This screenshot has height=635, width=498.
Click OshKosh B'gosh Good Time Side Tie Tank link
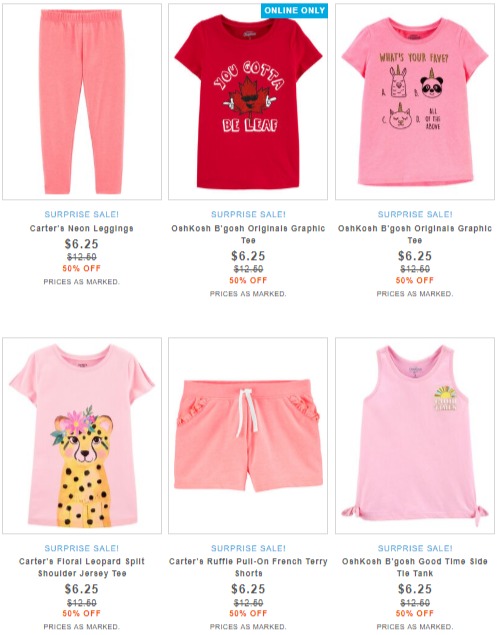(415, 567)
